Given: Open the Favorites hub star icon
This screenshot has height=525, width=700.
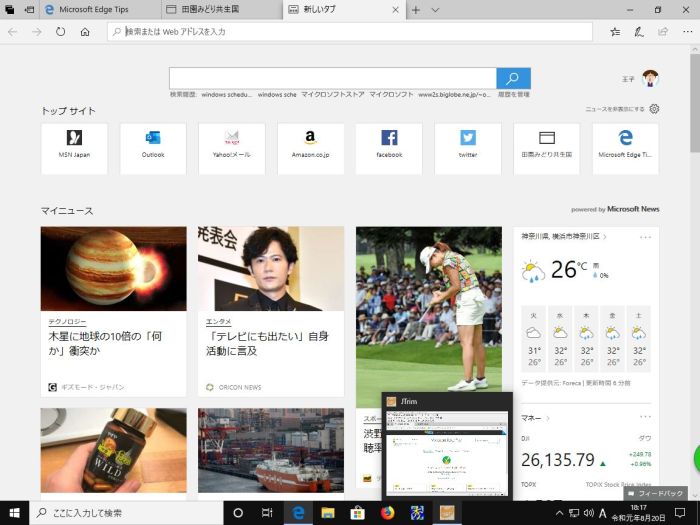Looking at the screenshot, I should [x=614, y=32].
